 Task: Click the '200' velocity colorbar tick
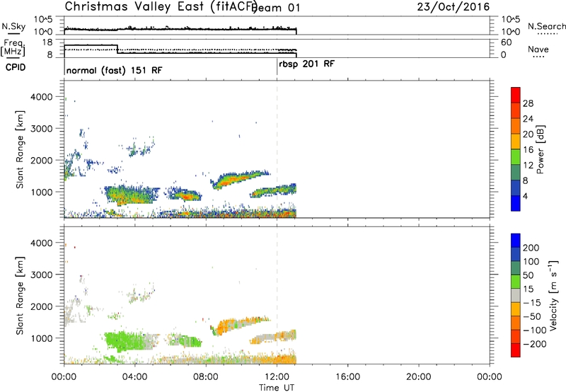[531, 248]
